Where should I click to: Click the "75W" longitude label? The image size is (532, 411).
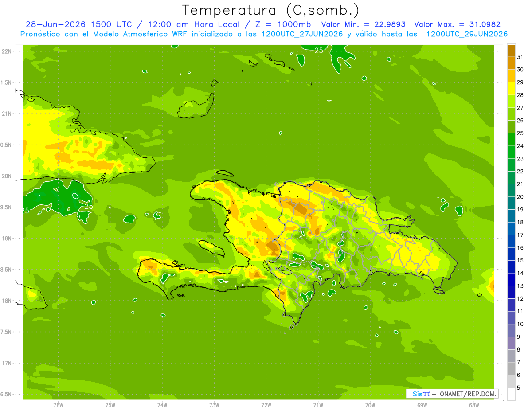(x=110, y=405)
